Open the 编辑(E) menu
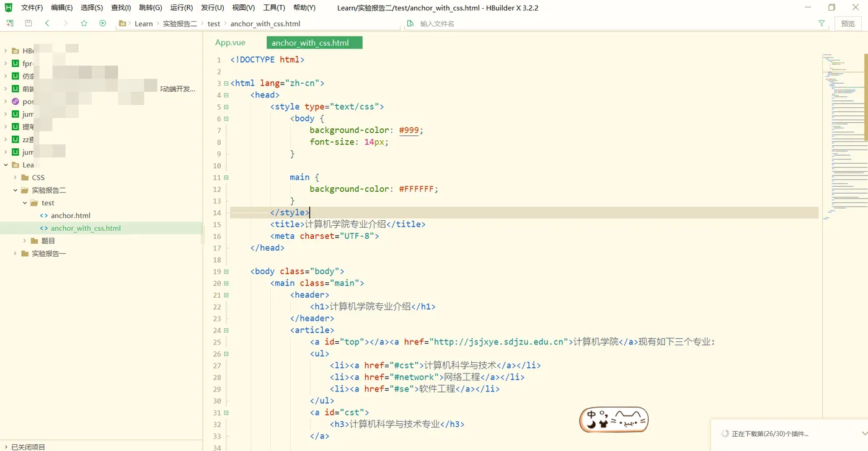868x451 pixels. pyautogui.click(x=61, y=7)
